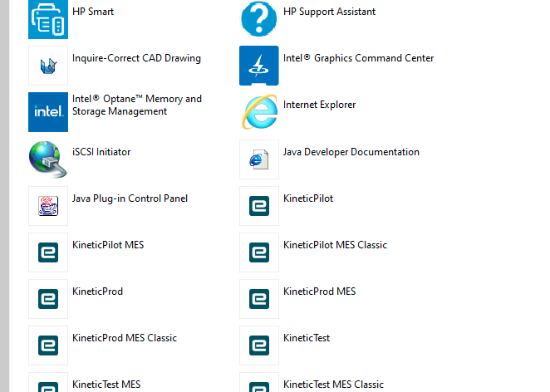Launch the Intel Graphics Command Center icon
The image size is (550, 392).
point(259,66)
